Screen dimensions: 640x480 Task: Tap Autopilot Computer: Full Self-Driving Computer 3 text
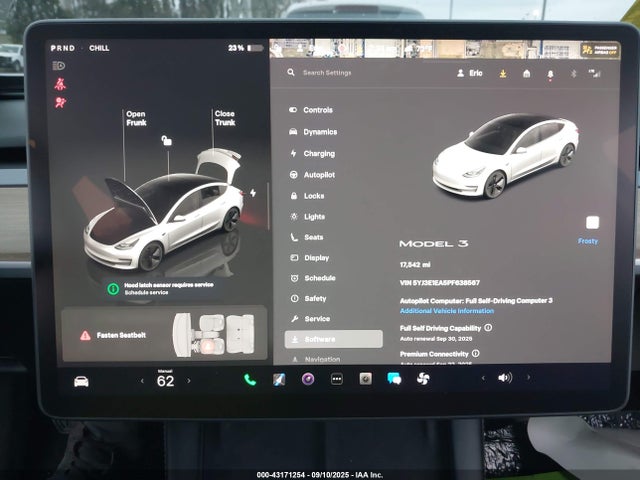click(x=476, y=301)
